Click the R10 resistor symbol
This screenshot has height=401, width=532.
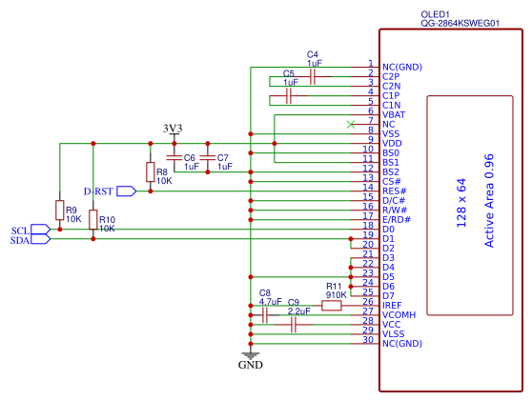[x=93, y=220]
